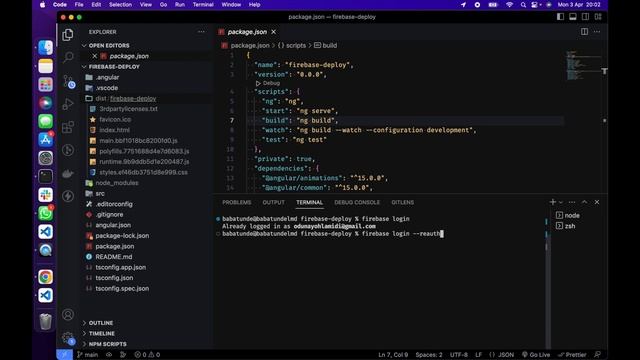This screenshot has height=360, width=640.
Task: Switch to the Terminal tab
Action: (309, 202)
